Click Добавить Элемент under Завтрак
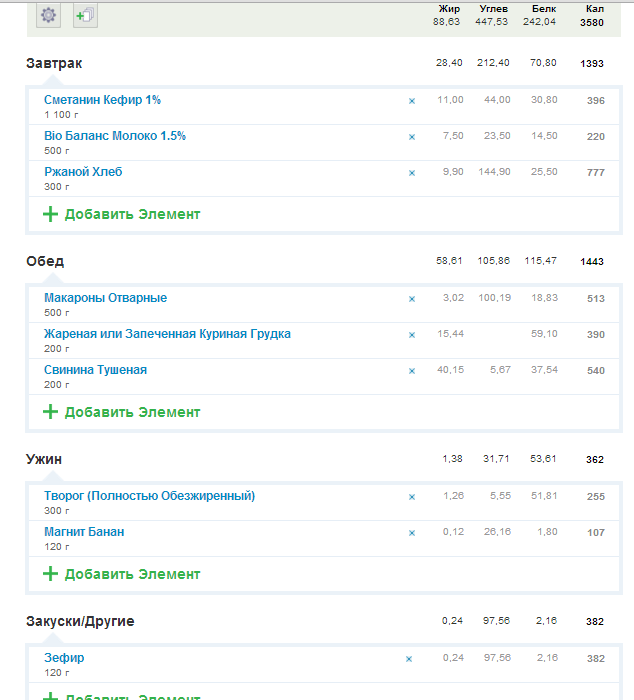The width and height of the screenshot is (634, 700). (122, 214)
